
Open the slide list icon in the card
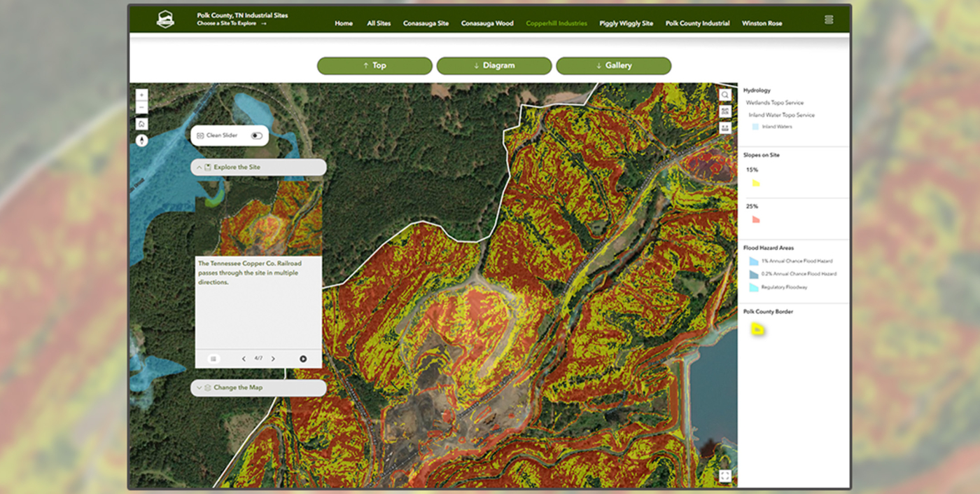click(x=212, y=358)
